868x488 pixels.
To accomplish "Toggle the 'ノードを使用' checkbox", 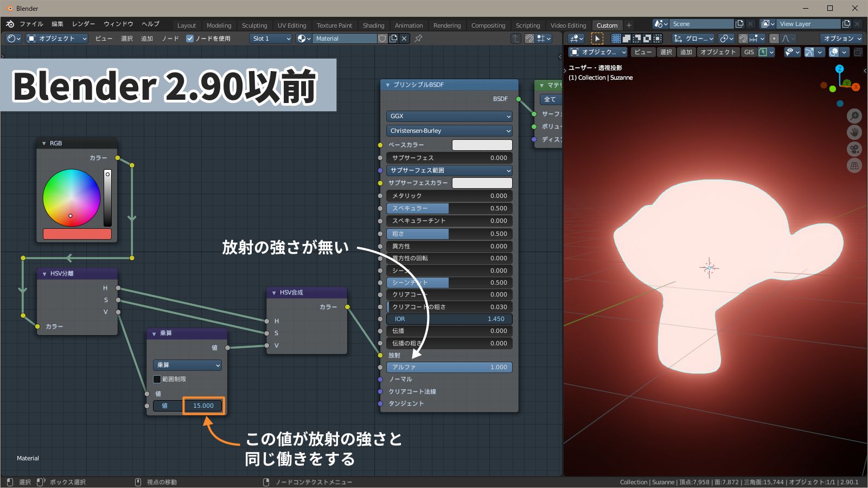I will pyautogui.click(x=190, y=38).
